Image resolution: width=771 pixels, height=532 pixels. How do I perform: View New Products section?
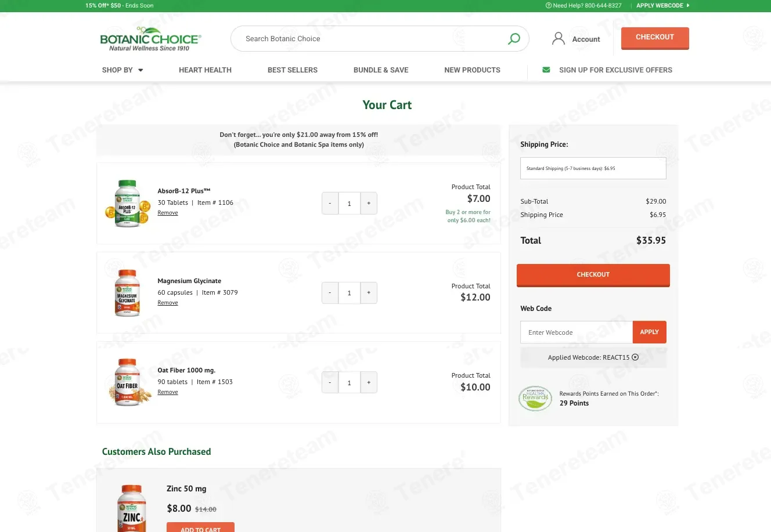(x=472, y=70)
